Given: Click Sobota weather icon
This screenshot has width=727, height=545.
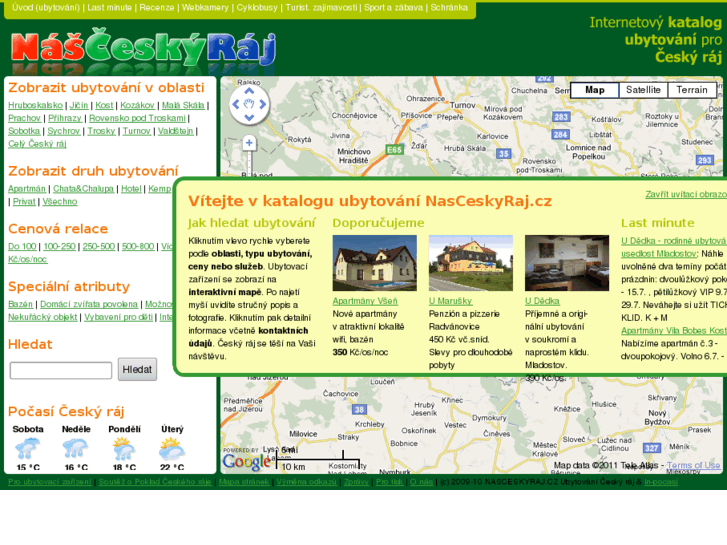Looking at the screenshot, I should [28, 449].
